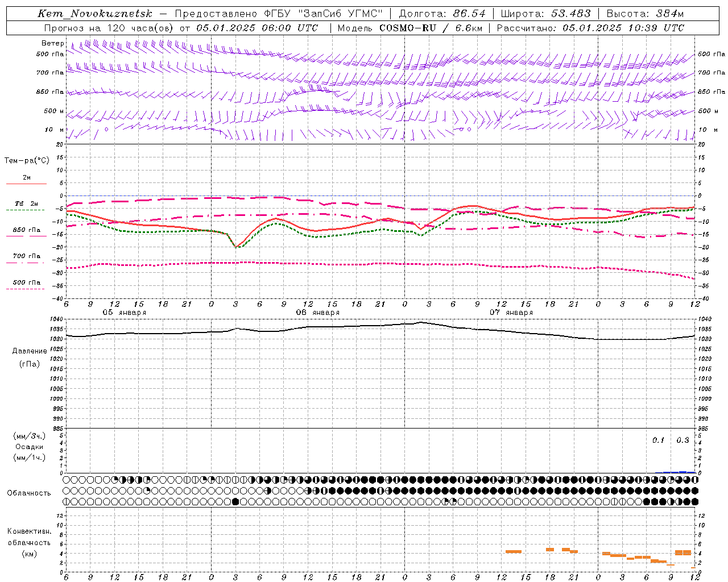Click the station name Kem_Novokuznetsk
Viewport: 728px width, 582px height.
click(95, 14)
